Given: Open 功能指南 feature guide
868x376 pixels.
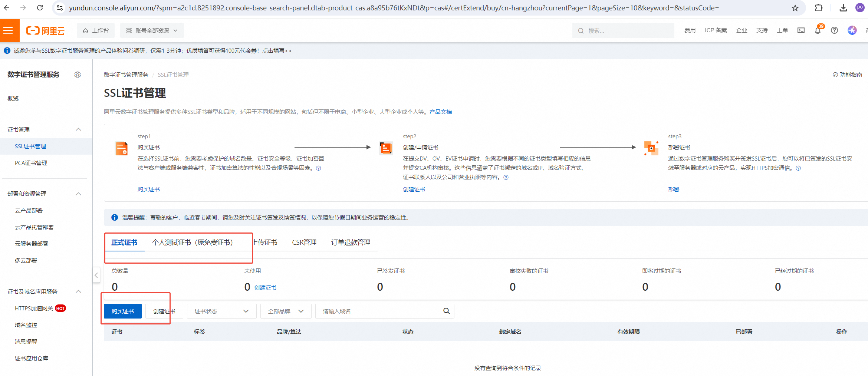Looking at the screenshot, I should [x=848, y=75].
